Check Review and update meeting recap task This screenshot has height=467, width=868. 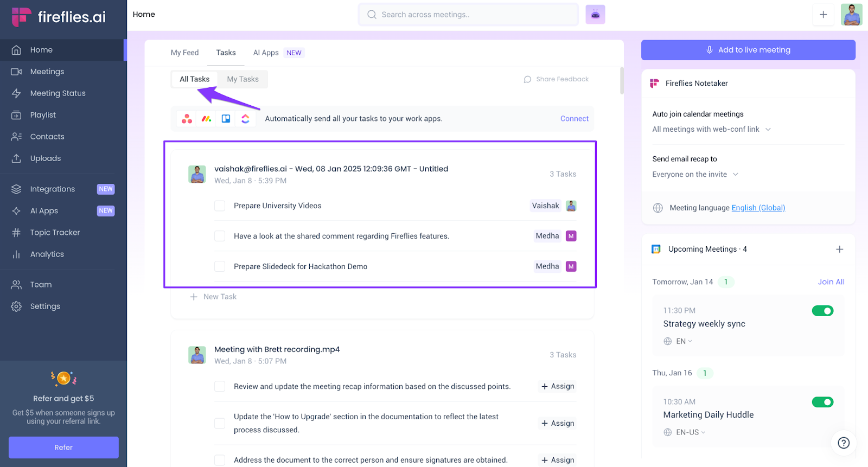point(220,387)
